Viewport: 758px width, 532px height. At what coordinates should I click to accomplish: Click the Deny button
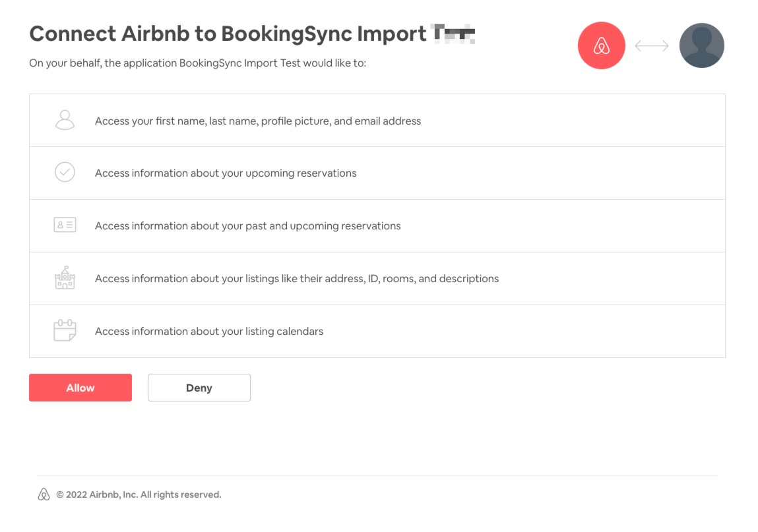[199, 388]
